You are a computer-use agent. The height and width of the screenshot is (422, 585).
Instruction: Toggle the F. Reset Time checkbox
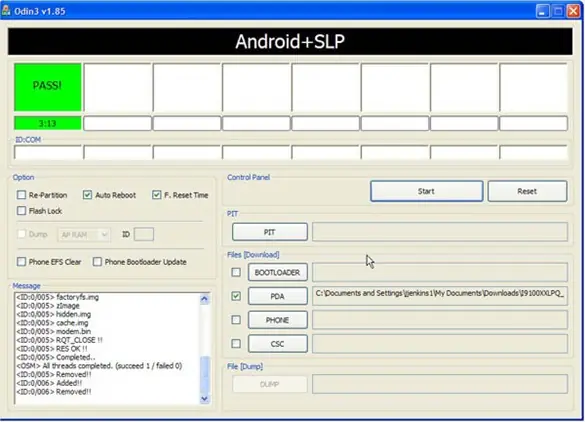pyautogui.click(x=157, y=195)
